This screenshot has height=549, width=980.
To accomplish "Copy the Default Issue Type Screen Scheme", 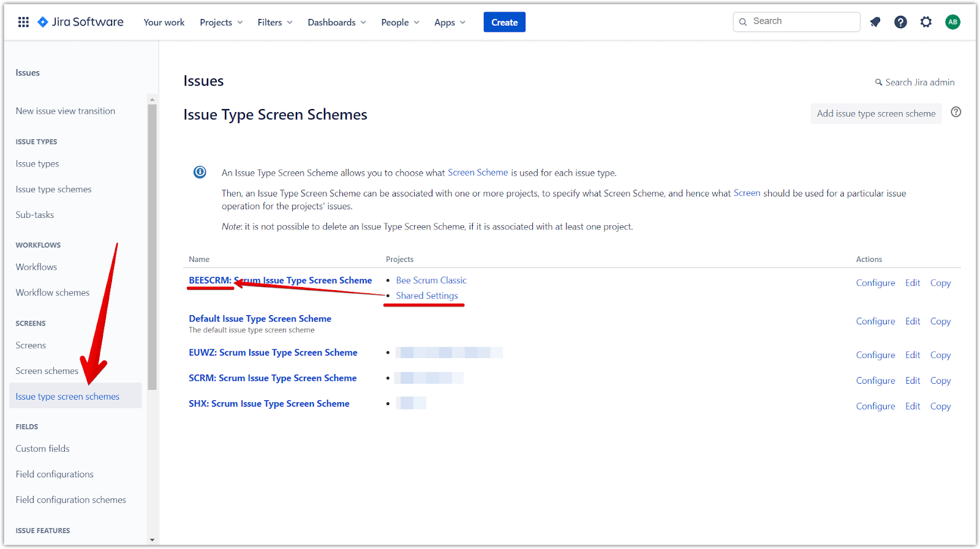I will point(940,321).
